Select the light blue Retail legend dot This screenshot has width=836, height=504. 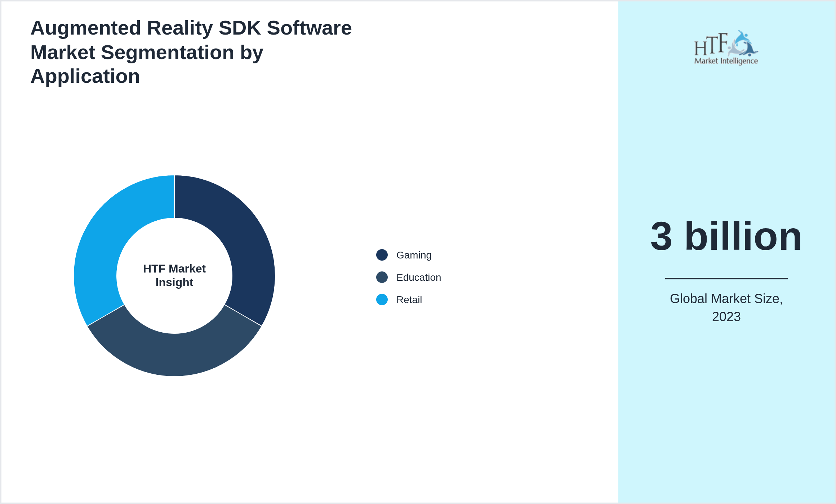click(382, 300)
